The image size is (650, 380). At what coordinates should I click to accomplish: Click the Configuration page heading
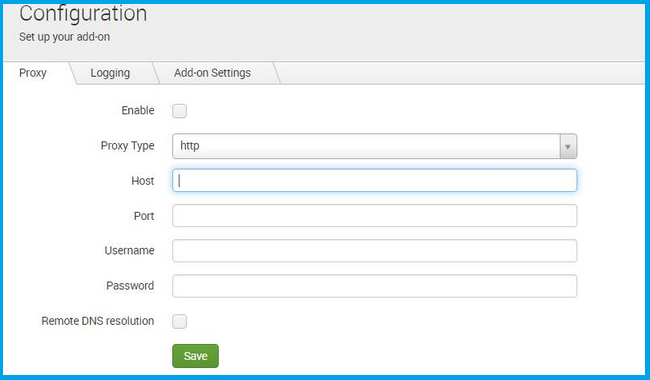point(83,14)
